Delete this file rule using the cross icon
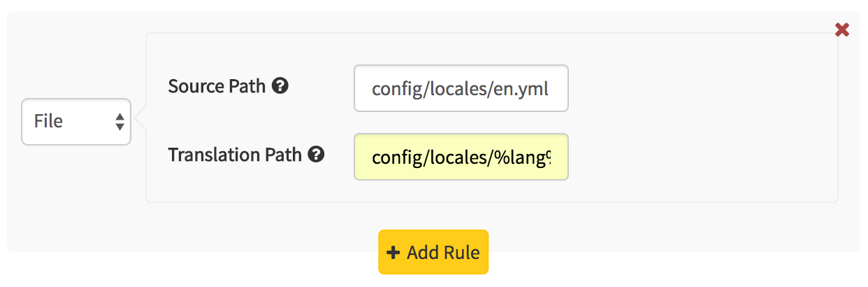 (842, 29)
